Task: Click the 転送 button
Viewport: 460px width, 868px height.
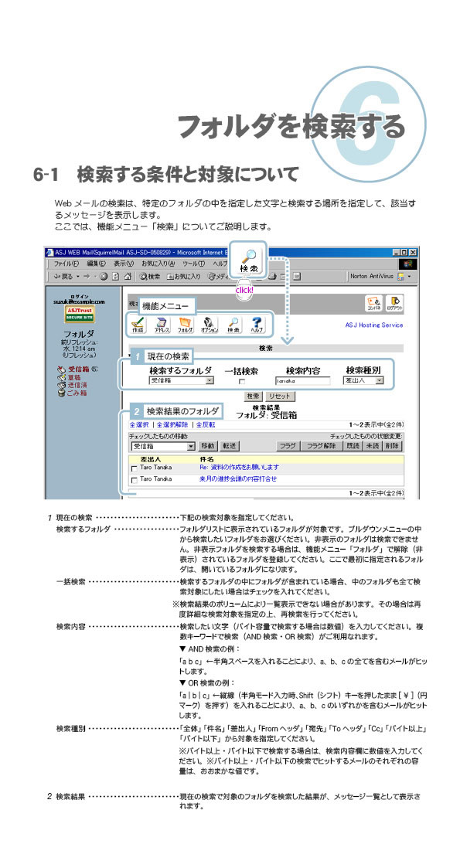Action: coord(229,446)
